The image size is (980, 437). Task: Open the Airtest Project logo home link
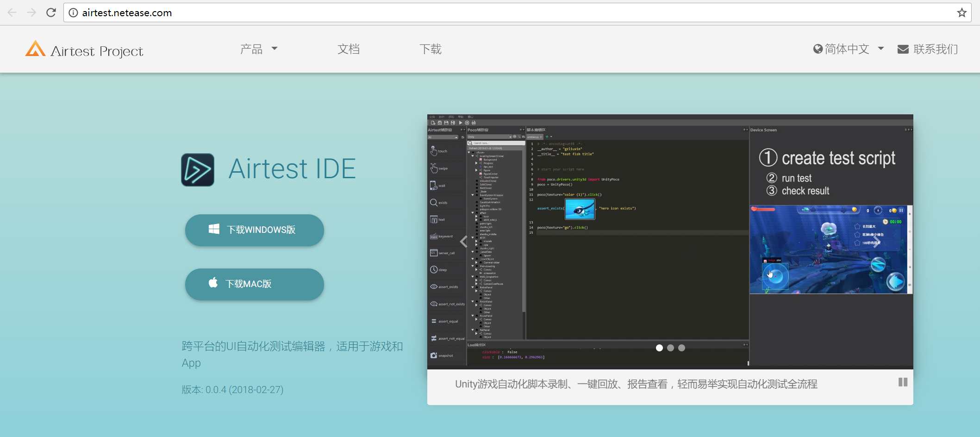pos(84,50)
